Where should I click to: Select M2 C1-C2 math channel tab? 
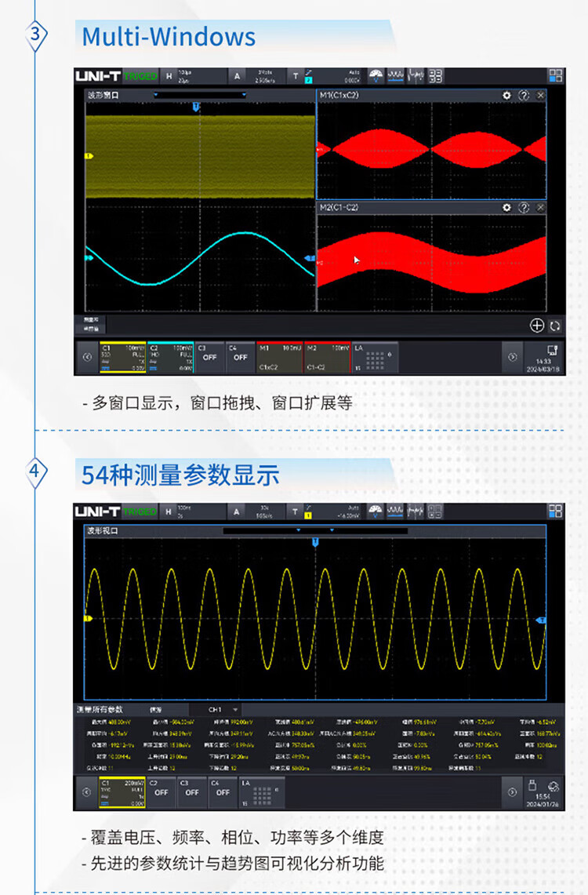(326, 356)
